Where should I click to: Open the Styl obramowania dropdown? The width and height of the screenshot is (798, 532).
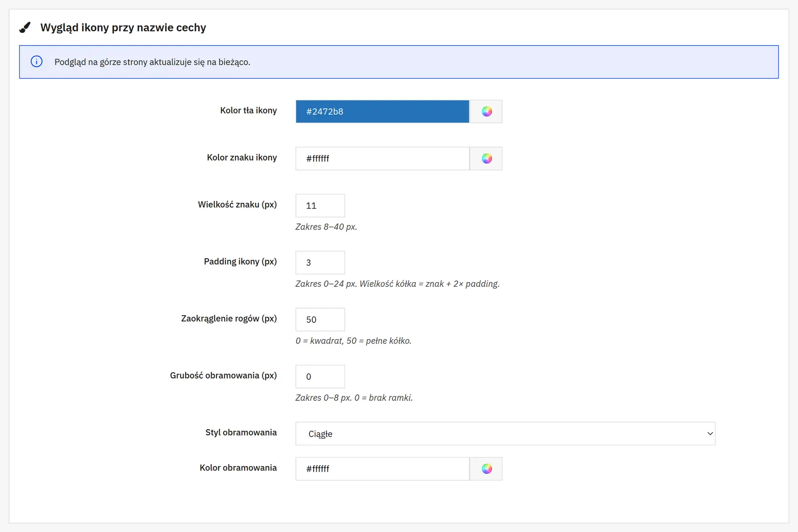(x=505, y=434)
